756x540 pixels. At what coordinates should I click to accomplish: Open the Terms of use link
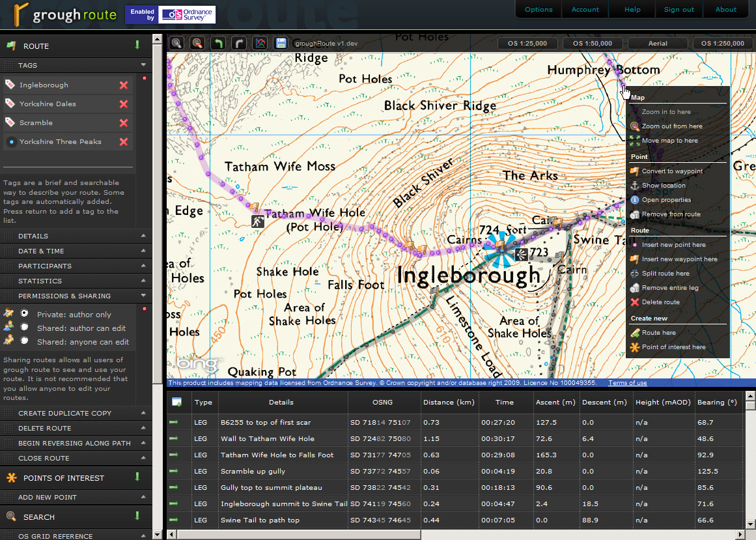pyautogui.click(x=627, y=383)
